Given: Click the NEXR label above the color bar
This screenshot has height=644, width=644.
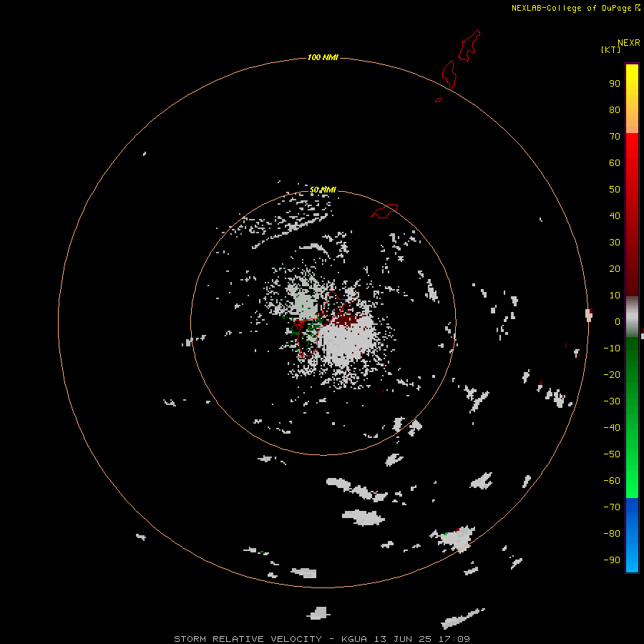Looking at the screenshot, I should pyautogui.click(x=629, y=43).
